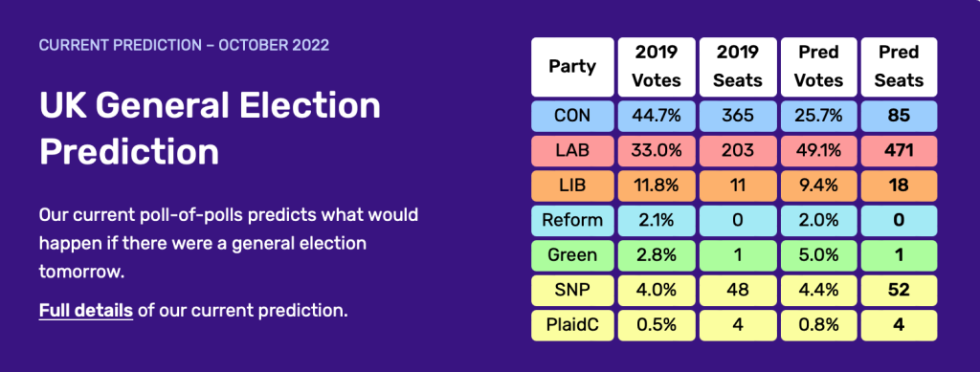Select the CON party cell
The height and width of the screenshot is (372, 980).
coord(572,116)
